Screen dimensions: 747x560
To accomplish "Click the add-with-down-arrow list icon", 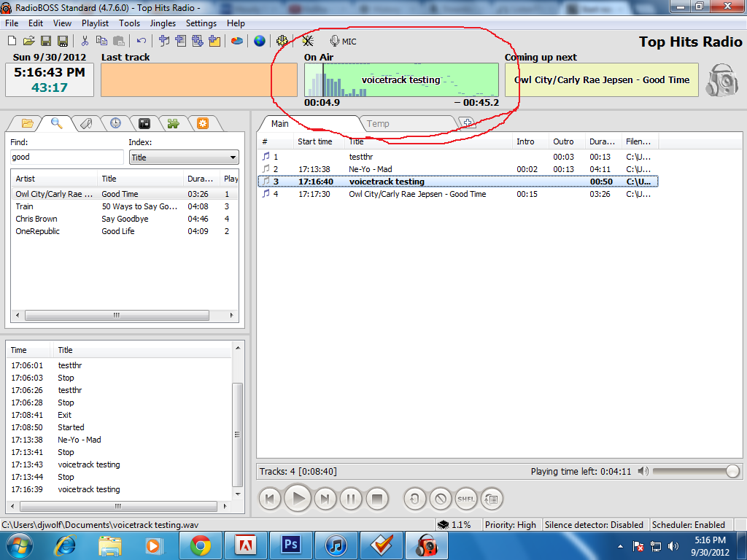I will (x=197, y=41).
